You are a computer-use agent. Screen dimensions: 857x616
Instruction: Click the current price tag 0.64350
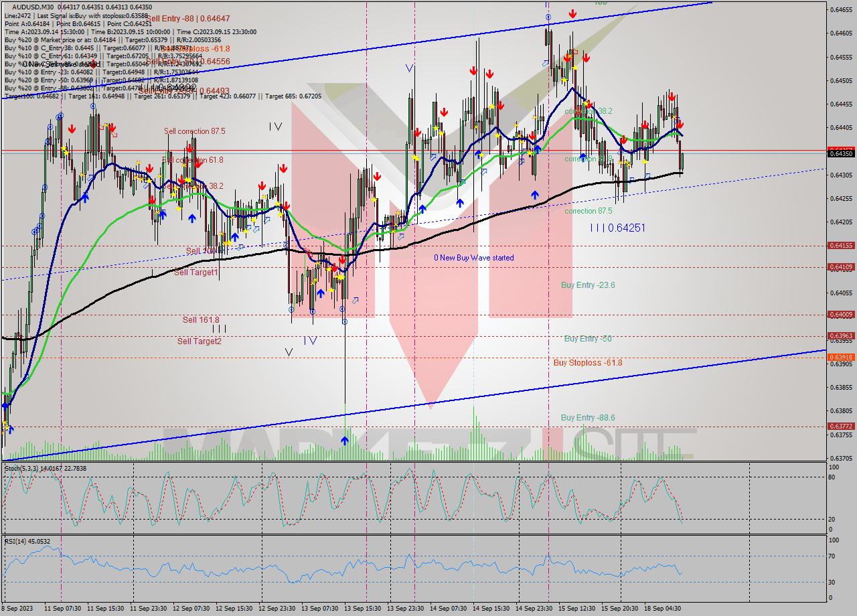tap(842, 153)
